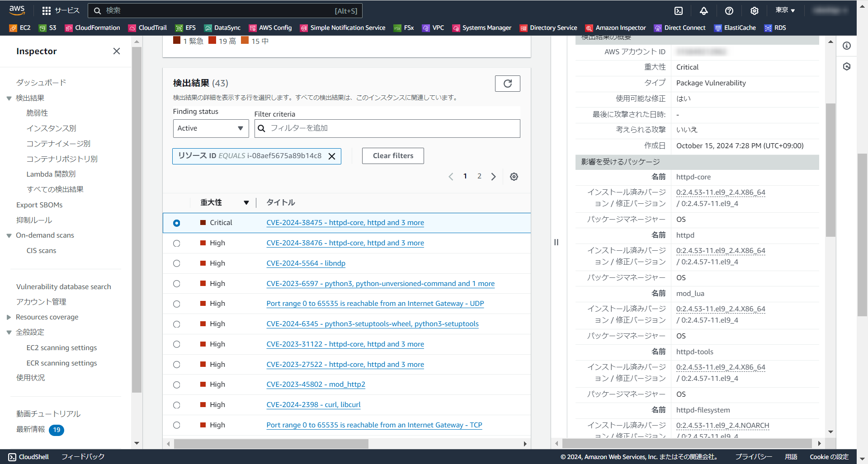Screen dimensions: 868x464
Task: Open Direct Connect shortcut
Action: 680,28
